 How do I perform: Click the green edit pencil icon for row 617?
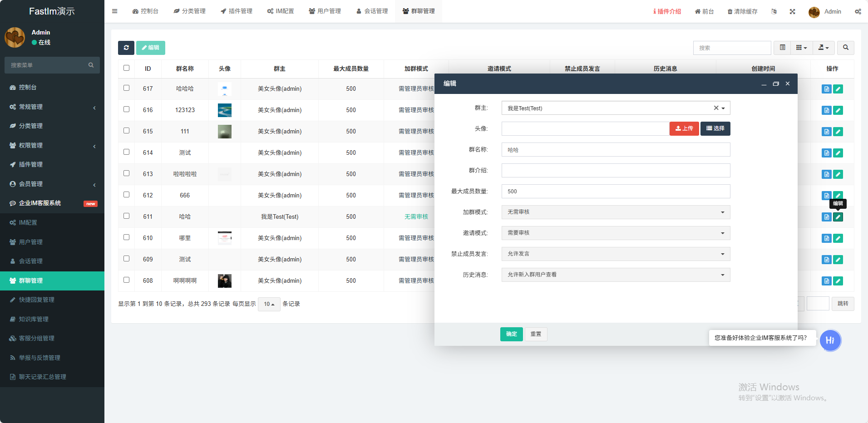(x=838, y=89)
